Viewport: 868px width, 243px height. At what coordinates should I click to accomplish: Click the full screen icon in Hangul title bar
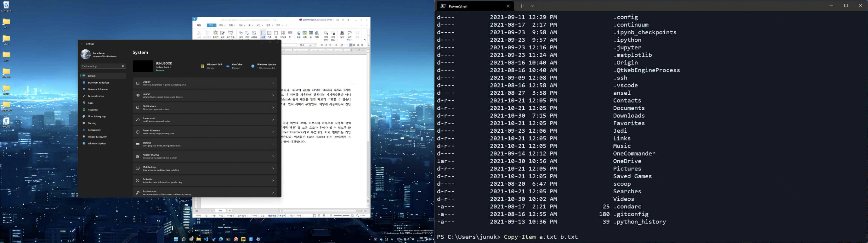(x=338, y=20)
